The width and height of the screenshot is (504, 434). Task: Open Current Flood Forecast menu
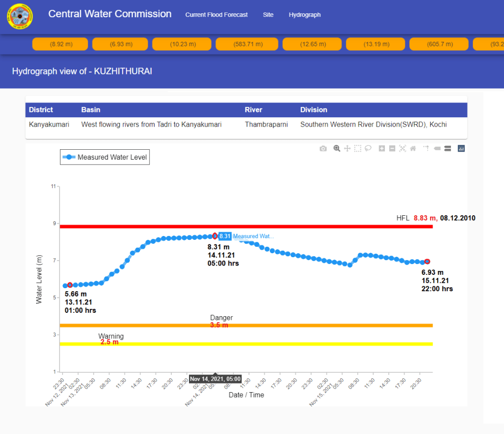tap(217, 15)
